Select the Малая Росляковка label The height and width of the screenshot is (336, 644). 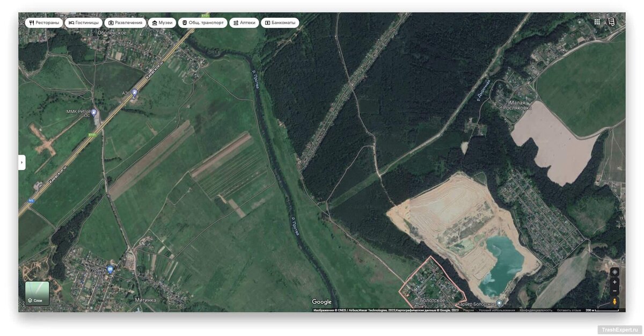(518, 105)
